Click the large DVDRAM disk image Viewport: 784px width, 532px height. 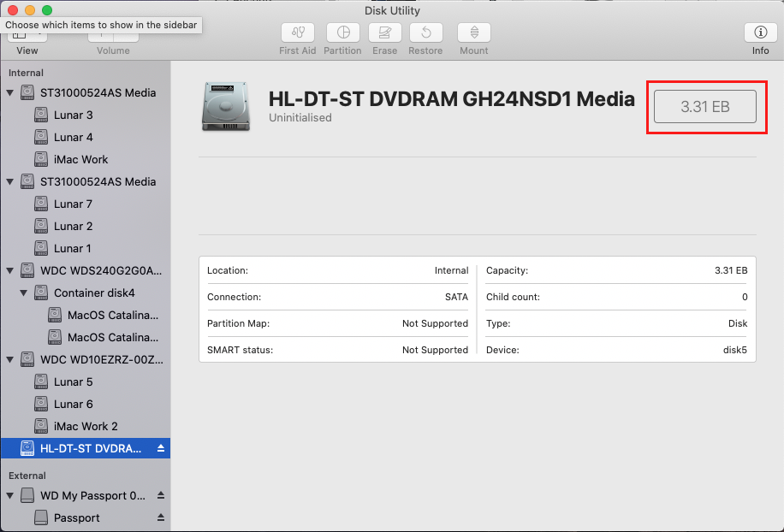tap(225, 107)
